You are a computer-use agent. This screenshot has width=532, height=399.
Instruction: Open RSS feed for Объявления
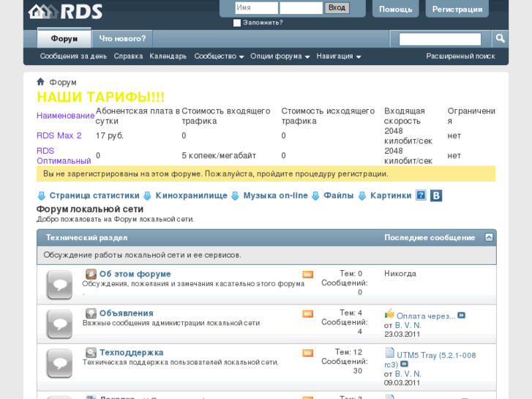308,314
